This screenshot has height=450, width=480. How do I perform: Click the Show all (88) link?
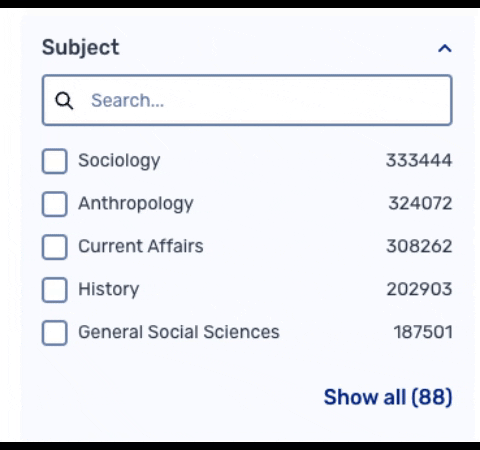[x=388, y=397]
